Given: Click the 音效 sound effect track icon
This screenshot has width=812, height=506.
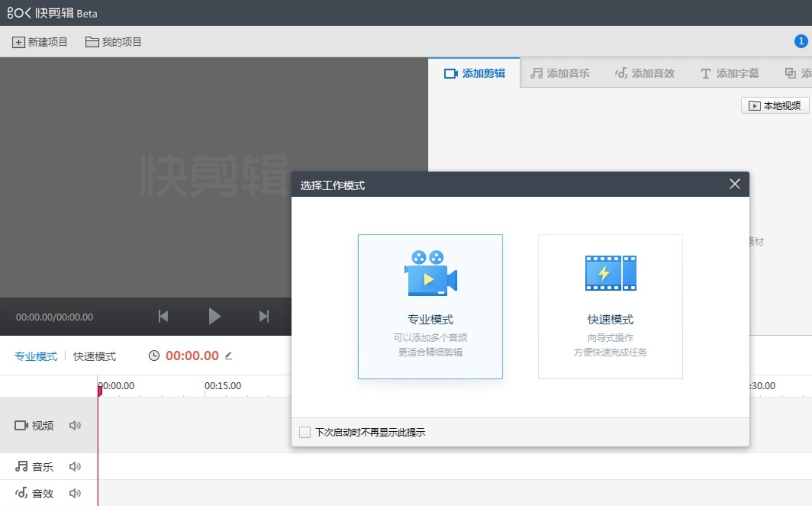Looking at the screenshot, I should pyautogui.click(x=21, y=493).
